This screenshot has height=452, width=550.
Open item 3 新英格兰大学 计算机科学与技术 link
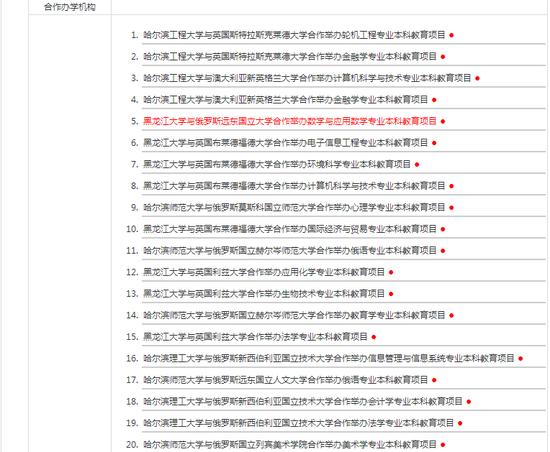click(x=307, y=78)
